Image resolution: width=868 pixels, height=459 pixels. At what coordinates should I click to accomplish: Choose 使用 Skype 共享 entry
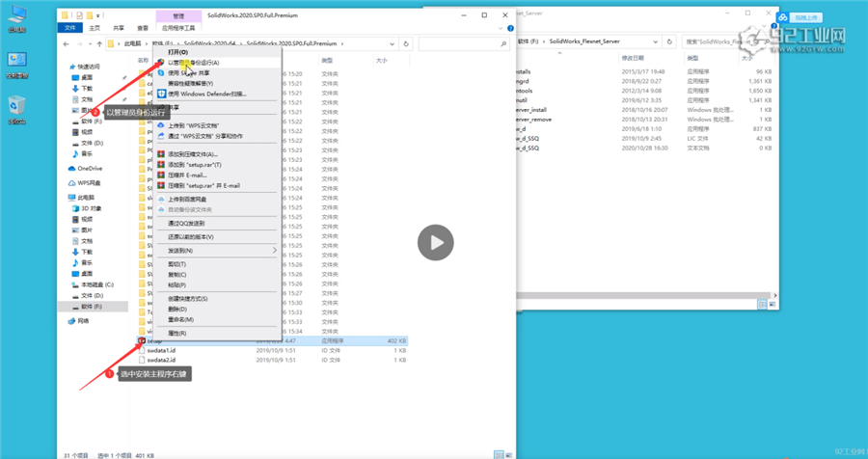(x=188, y=73)
